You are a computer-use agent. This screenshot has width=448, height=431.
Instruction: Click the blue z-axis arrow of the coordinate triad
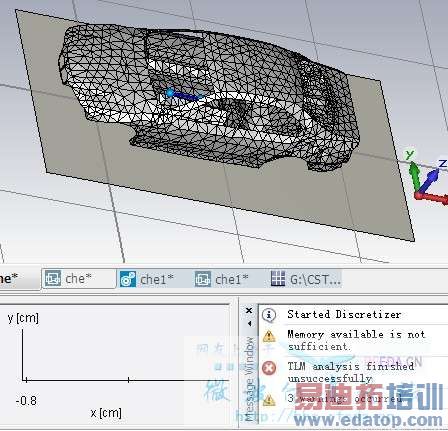(x=431, y=178)
